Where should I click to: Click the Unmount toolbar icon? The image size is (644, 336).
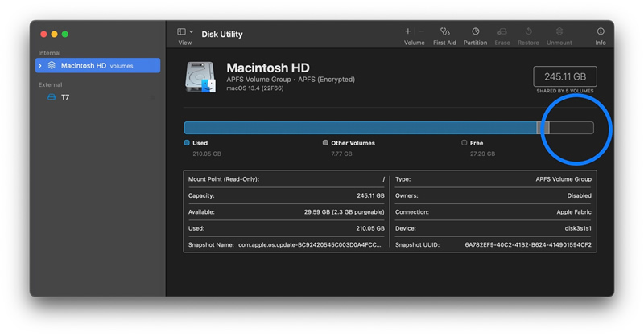coord(559,31)
